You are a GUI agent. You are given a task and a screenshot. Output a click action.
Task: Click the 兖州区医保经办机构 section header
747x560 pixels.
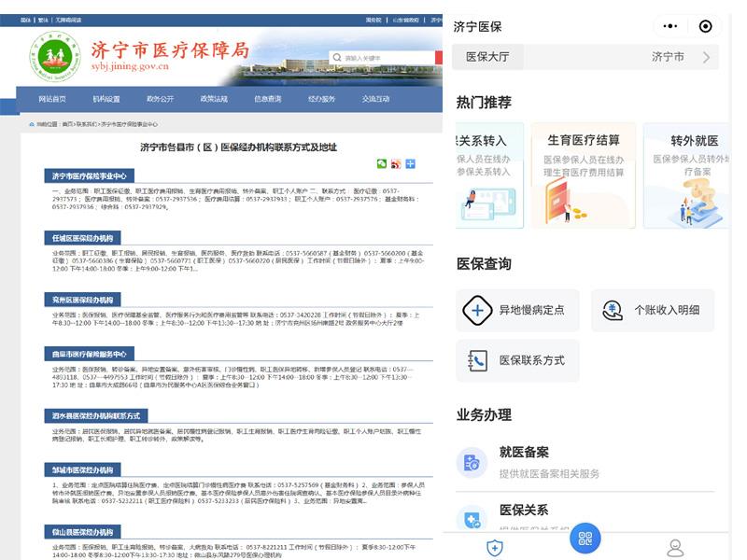pyautogui.click(x=82, y=300)
